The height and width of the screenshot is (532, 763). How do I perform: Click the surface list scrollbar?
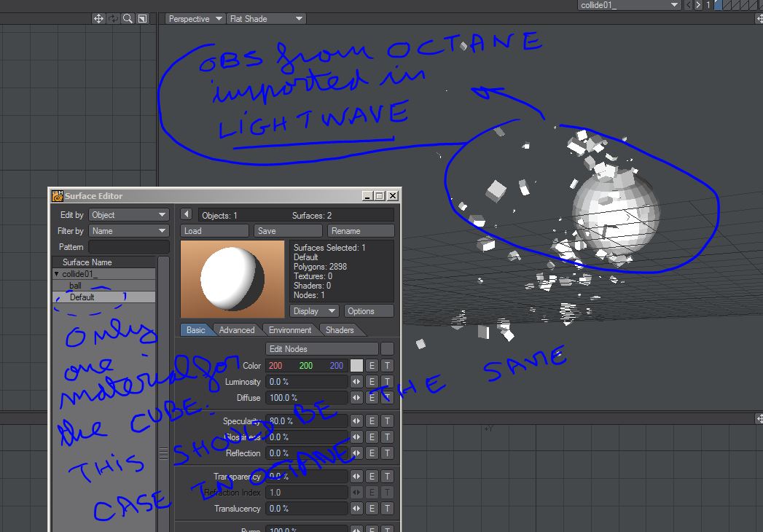tap(163, 394)
